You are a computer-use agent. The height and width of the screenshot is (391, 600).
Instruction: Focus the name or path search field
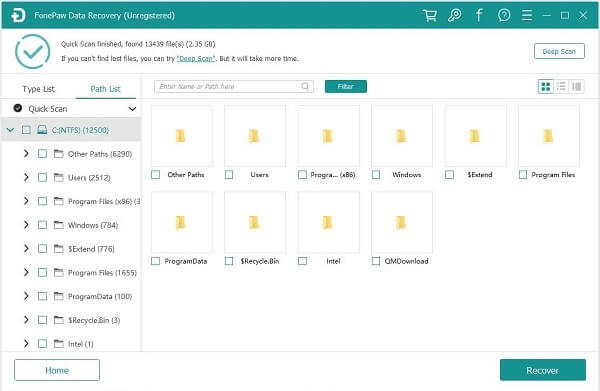coord(234,86)
